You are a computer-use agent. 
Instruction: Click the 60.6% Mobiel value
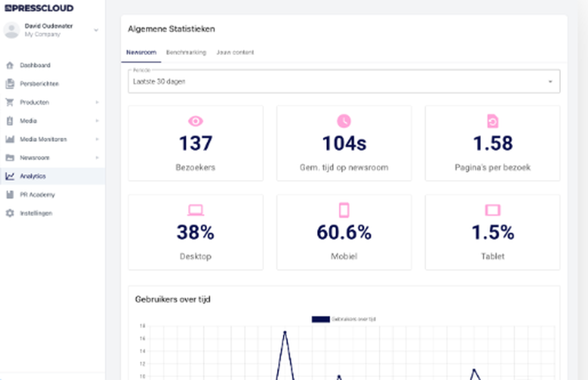(x=344, y=232)
